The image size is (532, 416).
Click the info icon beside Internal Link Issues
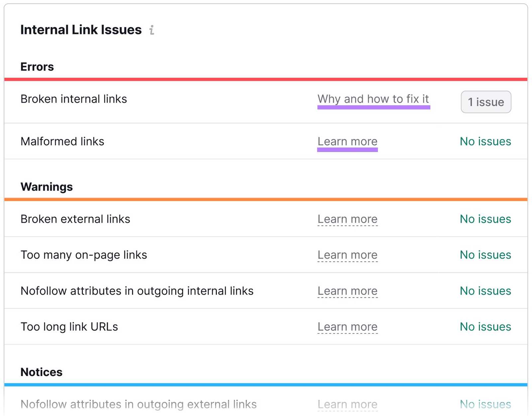coord(152,30)
